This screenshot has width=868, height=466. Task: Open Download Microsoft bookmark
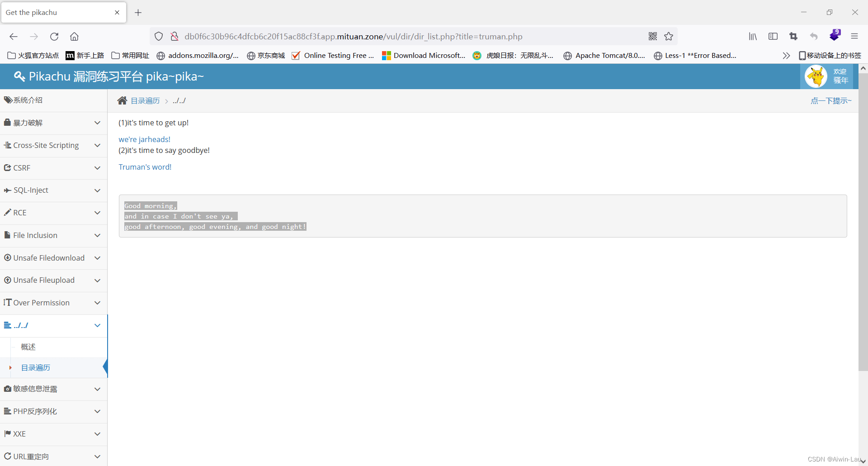pyautogui.click(x=424, y=56)
